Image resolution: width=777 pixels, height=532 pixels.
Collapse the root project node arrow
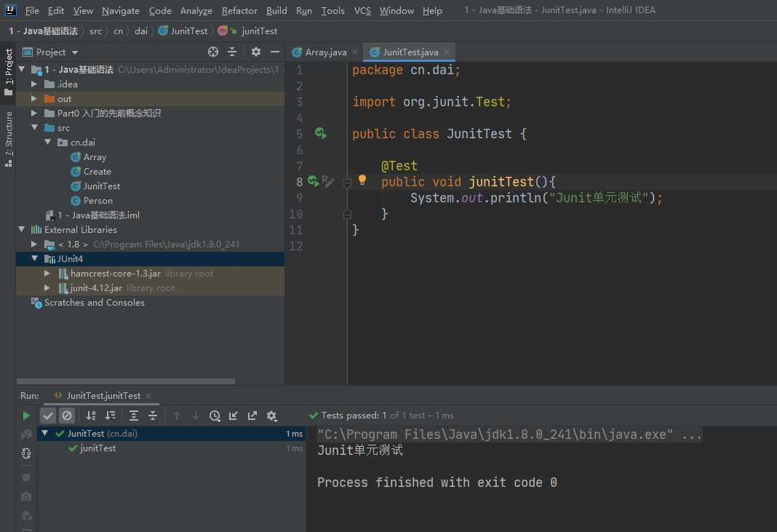(22, 69)
